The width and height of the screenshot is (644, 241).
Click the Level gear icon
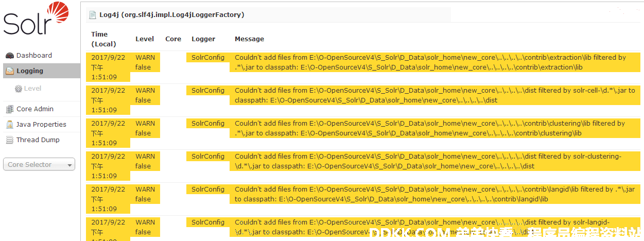click(x=19, y=89)
